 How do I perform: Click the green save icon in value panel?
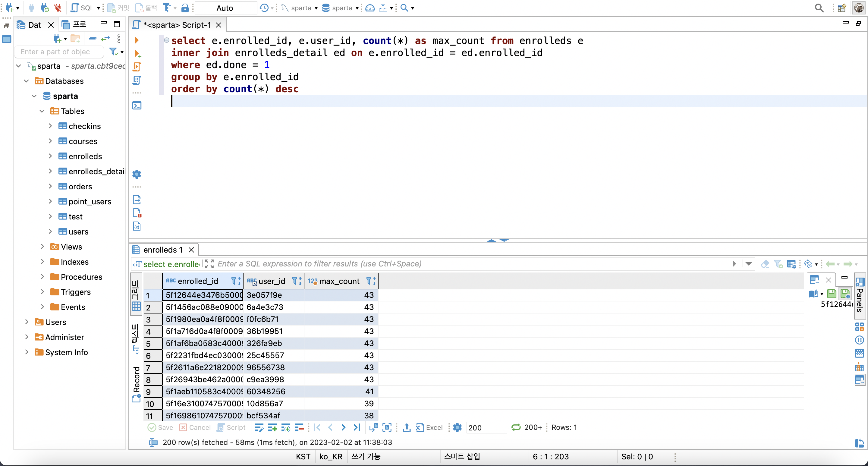pyautogui.click(x=832, y=294)
